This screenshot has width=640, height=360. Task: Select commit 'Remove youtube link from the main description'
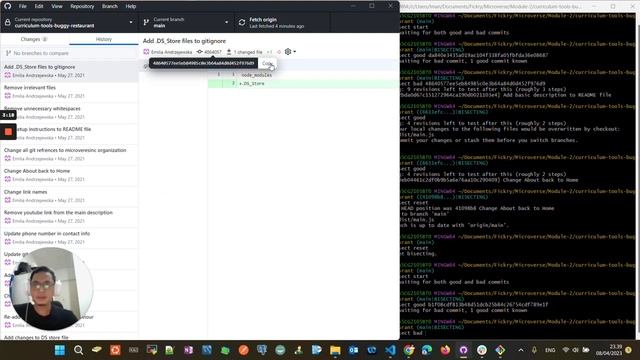pos(69,217)
